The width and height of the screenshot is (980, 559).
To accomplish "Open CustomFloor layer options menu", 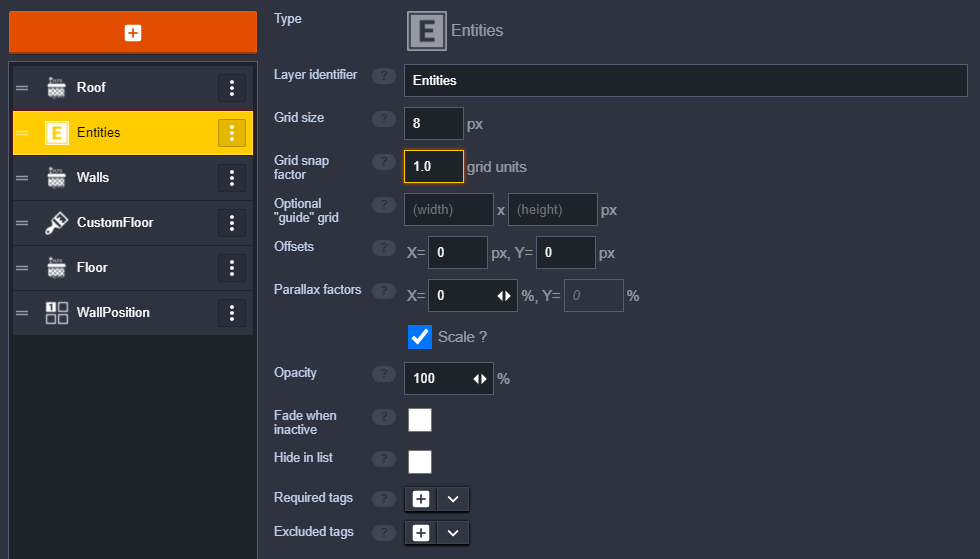I will click(x=232, y=223).
